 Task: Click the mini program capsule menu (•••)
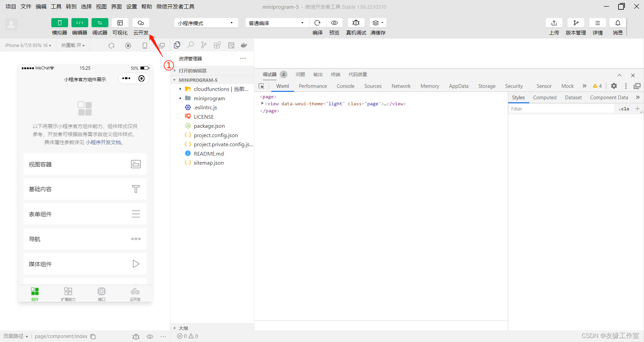pos(126,78)
